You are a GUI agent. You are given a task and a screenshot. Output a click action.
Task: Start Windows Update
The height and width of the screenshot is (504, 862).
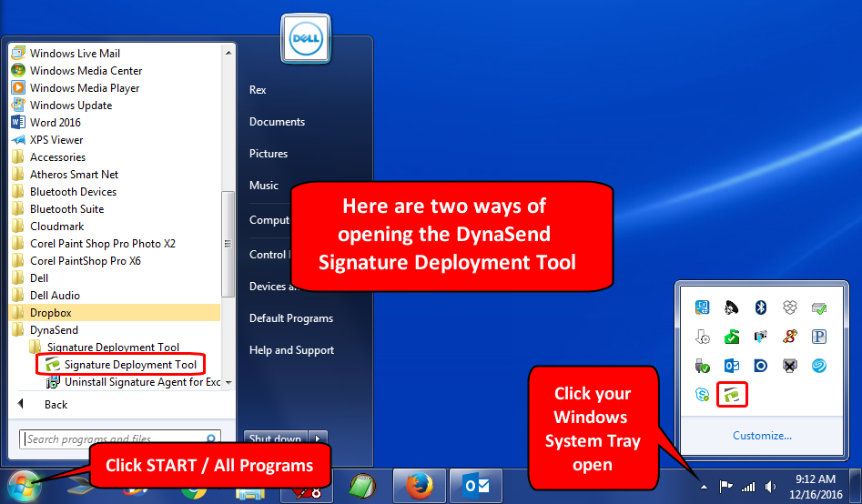coord(62,105)
